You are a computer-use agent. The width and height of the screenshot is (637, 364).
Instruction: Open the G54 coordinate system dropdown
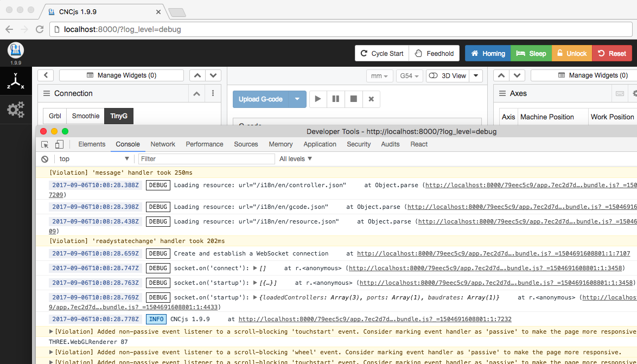[410, 76]
